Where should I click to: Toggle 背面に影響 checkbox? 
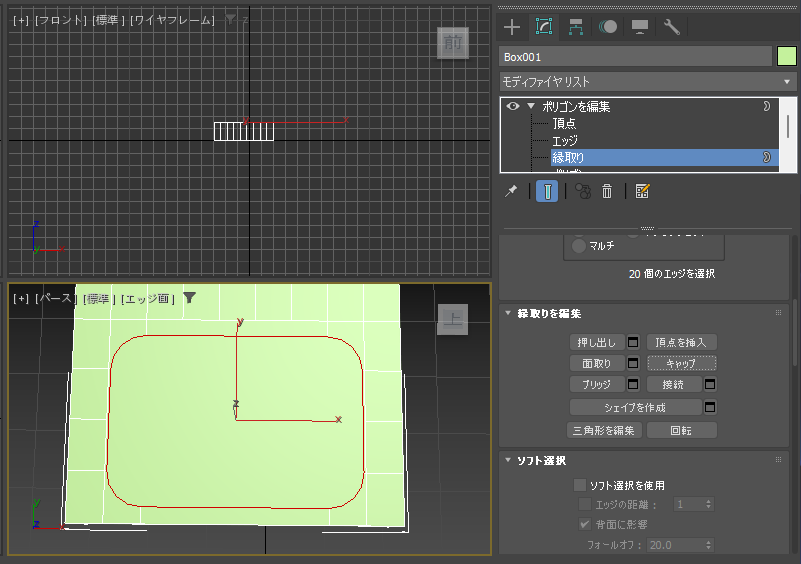tap(585, 524)
